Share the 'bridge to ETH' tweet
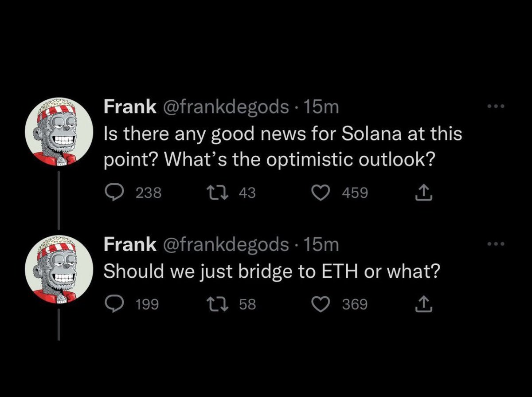Screen dimensions: 532x397 (x=424, y=303)
